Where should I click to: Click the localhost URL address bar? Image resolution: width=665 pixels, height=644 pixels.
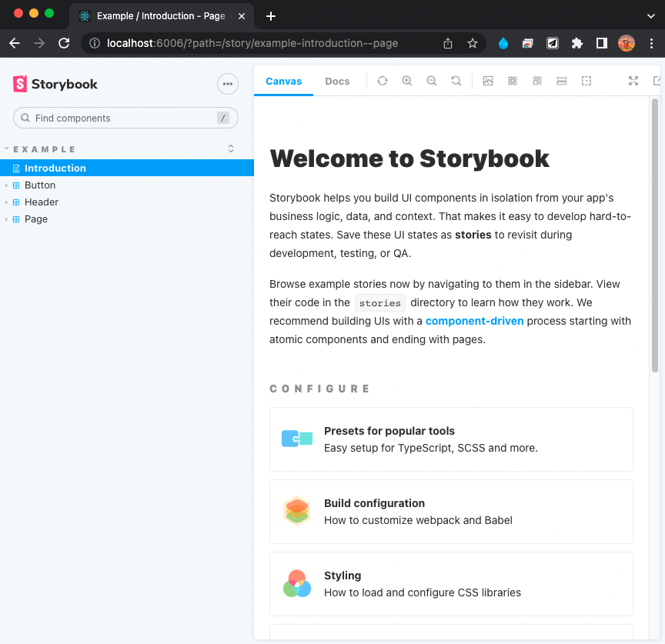click(252, 43)
